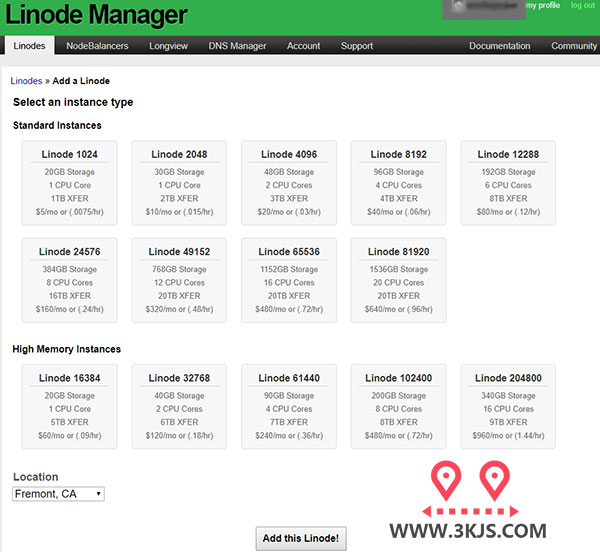Open the Linodes tab

click(x=29, y=46)
